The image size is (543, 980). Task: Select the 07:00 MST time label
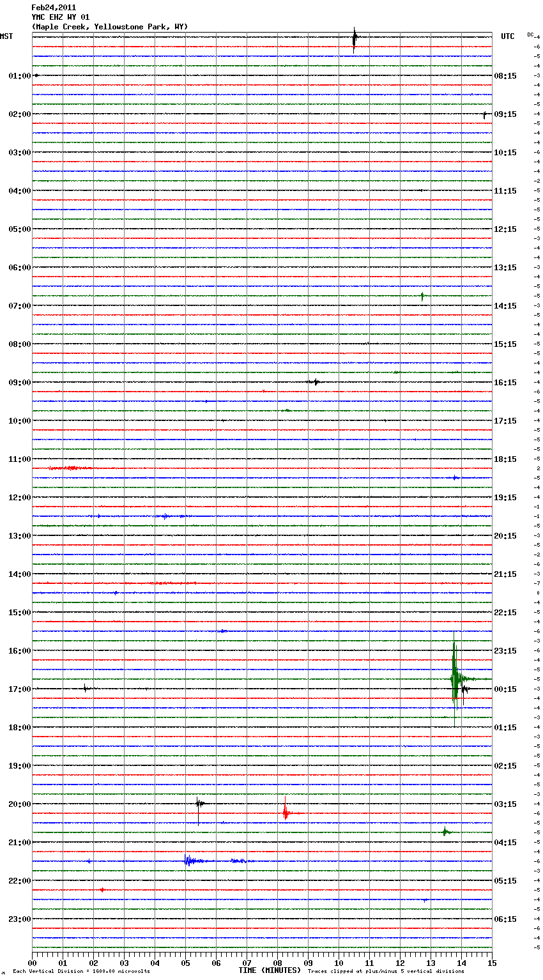(x=20, y=306)
